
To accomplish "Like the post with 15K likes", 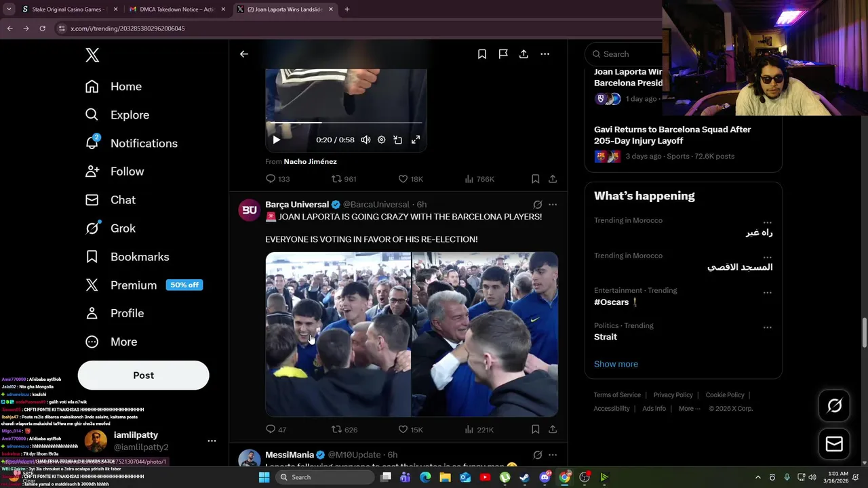I will tap(410, 430).
